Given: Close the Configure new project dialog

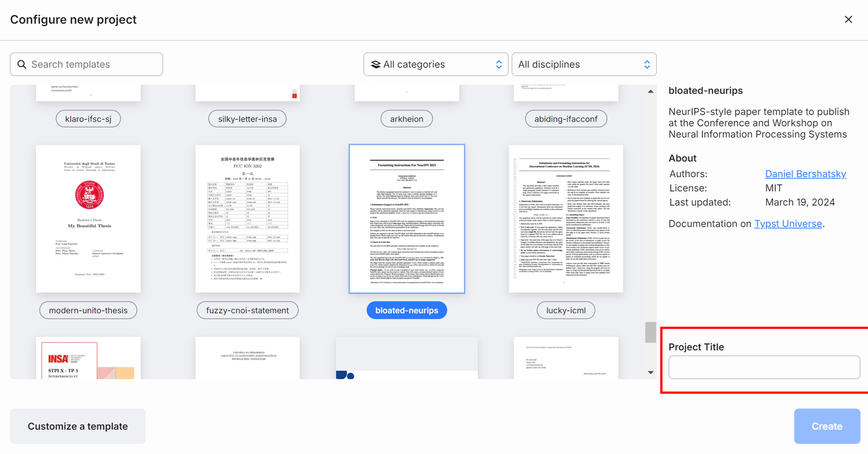Looking at the screenshot, I should [848, 20].
